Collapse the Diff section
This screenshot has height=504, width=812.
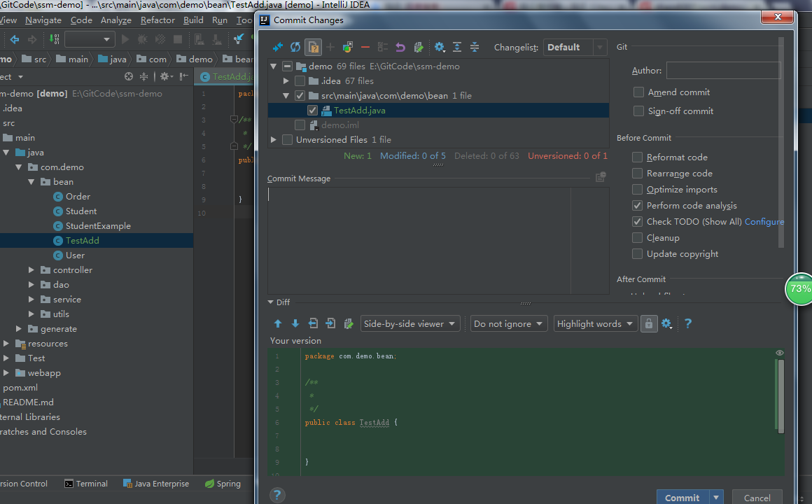(x=270, y=302)
